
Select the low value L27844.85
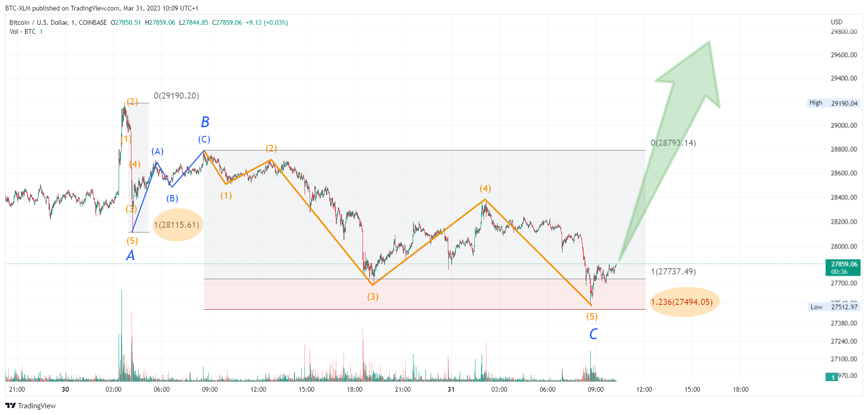pos(193,22)
